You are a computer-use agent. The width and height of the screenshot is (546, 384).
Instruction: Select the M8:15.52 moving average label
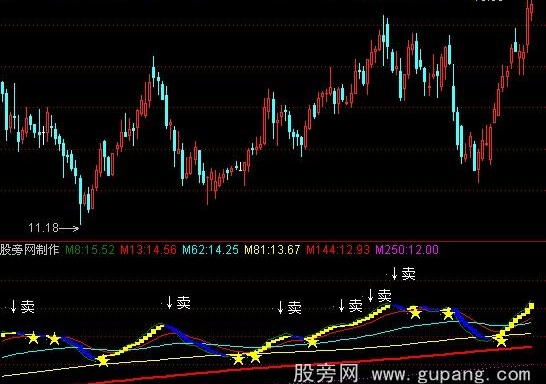click(x=90, y=250)
